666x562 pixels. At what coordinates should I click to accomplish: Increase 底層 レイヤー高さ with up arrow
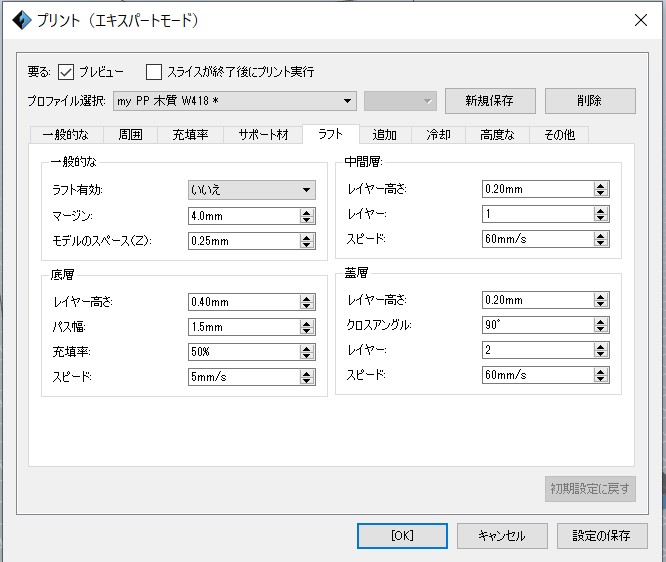306,298
